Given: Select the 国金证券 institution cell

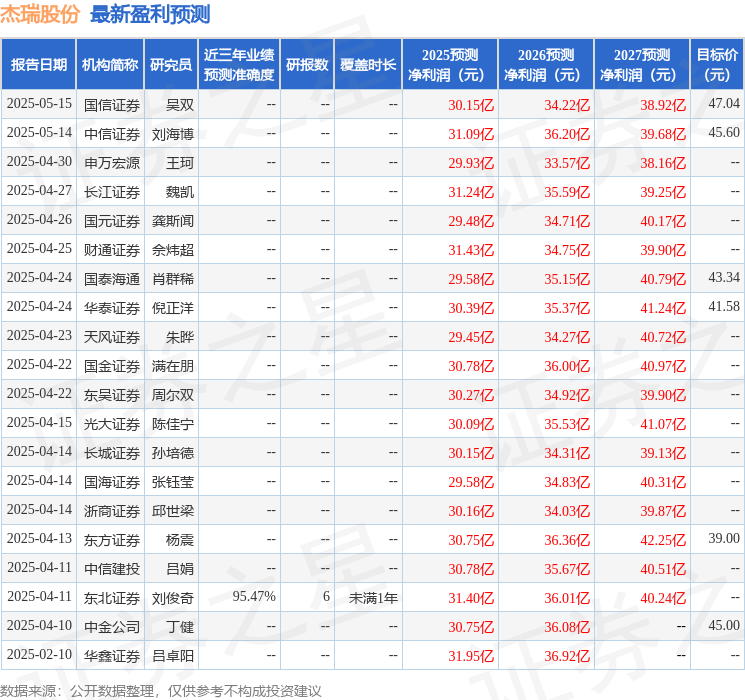Looking at the screenshot, I should point(112,366).
